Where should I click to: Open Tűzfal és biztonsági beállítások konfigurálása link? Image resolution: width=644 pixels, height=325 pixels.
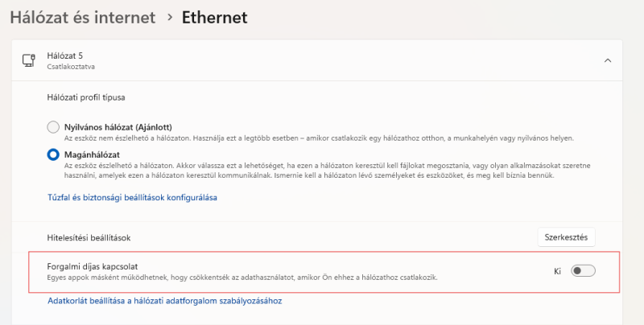[x=134, y=197]
